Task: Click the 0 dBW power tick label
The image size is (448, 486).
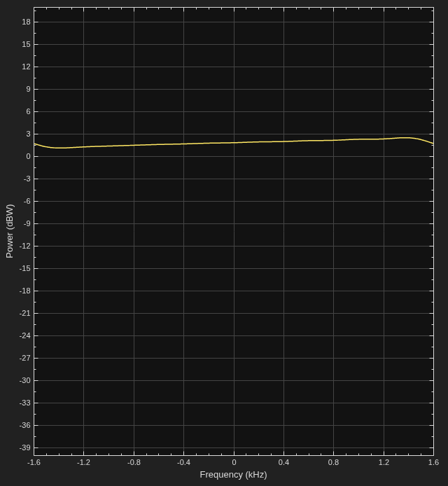Action: pyautogui.click(x=29, y=157)
